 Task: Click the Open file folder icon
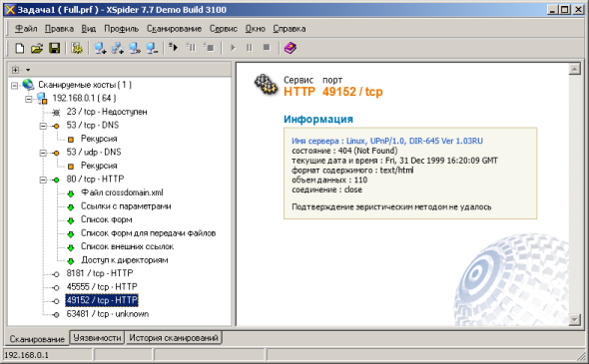click(37, 48)
